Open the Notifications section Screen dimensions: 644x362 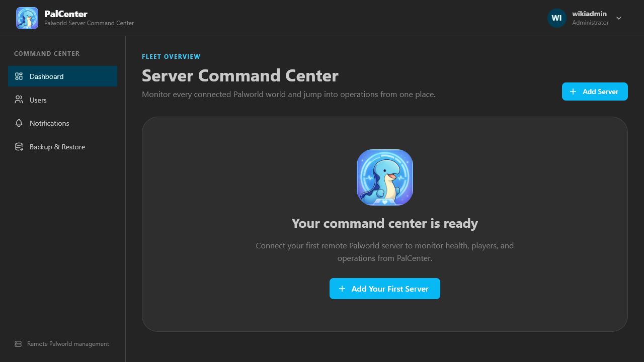click(x=62, y=123)
